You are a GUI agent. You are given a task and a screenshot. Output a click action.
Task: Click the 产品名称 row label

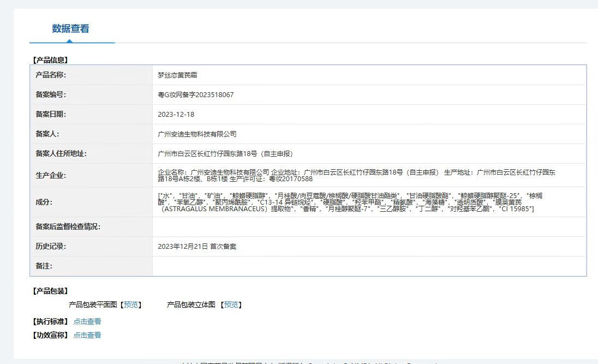pyautogui.click(x=51, y=75)
